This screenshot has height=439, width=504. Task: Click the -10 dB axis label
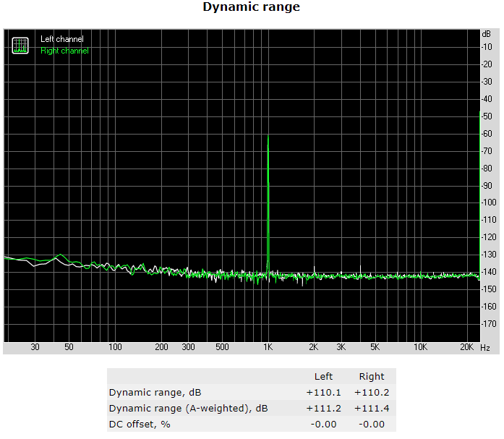[487, 47]
